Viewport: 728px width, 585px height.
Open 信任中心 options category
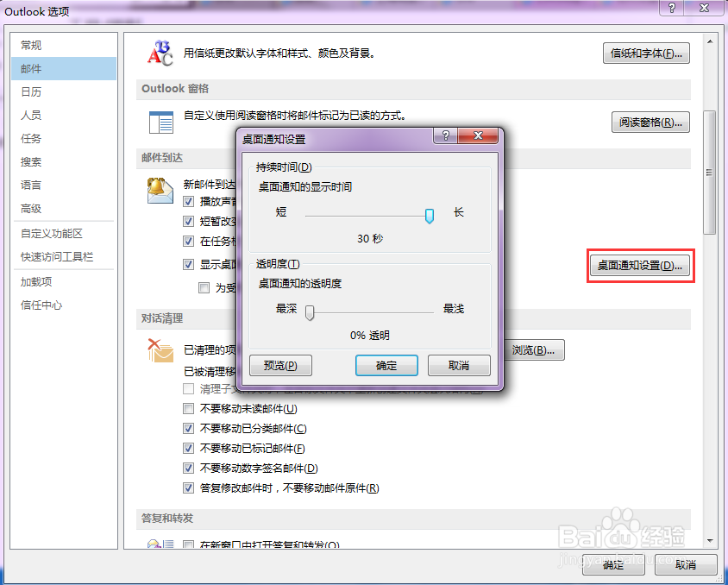tap(64, 305)
